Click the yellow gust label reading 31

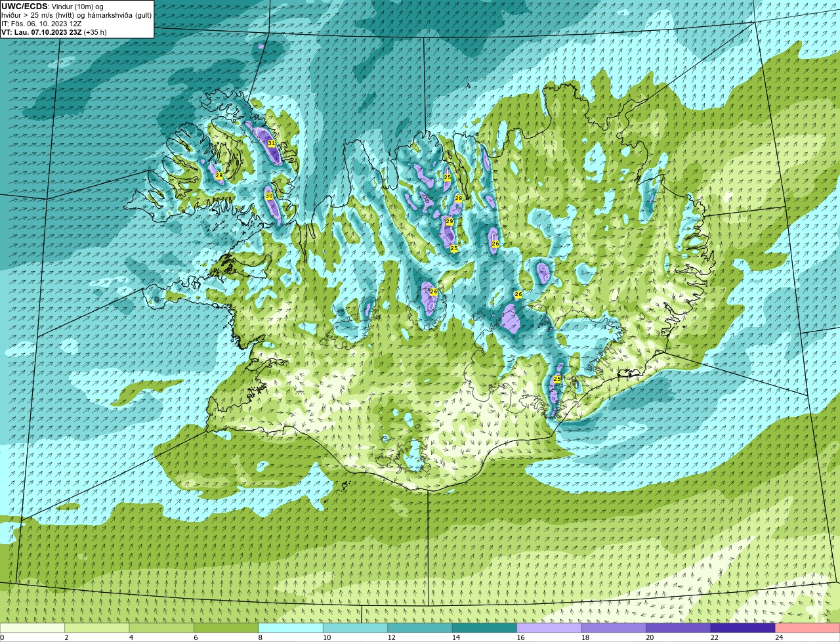[x=271, y=143]
